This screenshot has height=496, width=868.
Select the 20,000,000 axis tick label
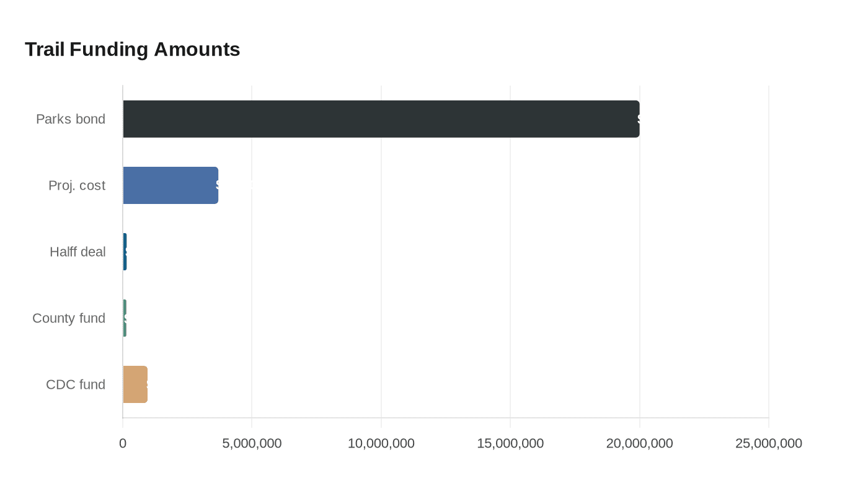(640, 443)
